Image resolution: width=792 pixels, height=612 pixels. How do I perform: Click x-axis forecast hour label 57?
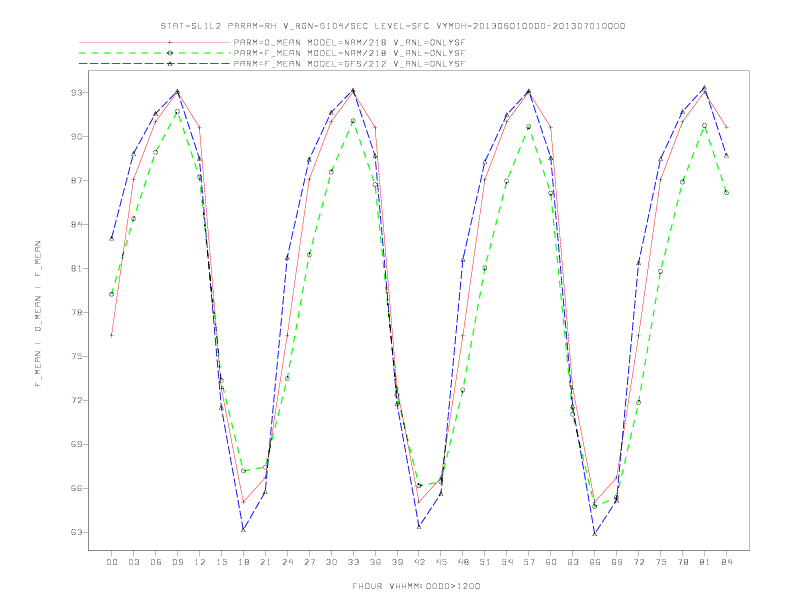529,562
